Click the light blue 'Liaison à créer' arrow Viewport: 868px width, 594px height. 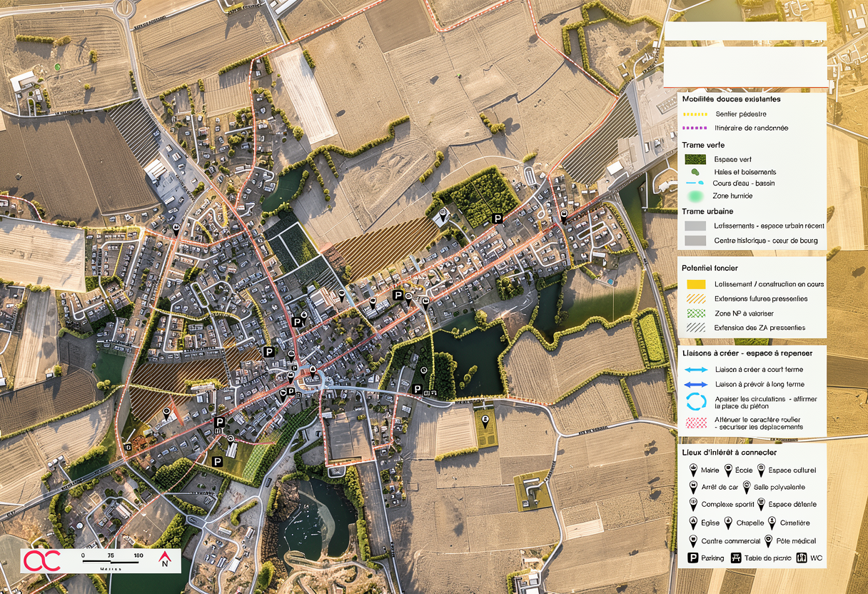coord(695,370)
